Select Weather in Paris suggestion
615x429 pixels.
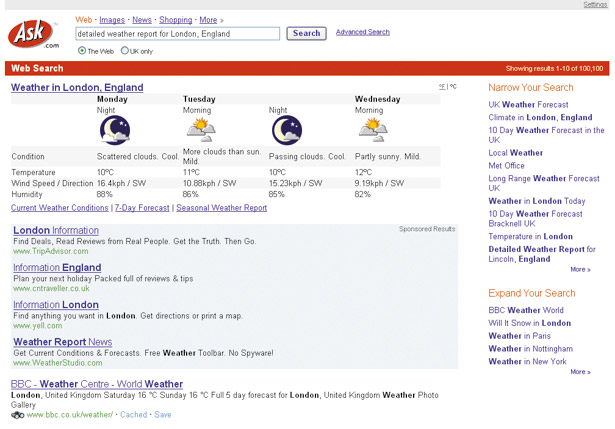[x=519, y=336]
